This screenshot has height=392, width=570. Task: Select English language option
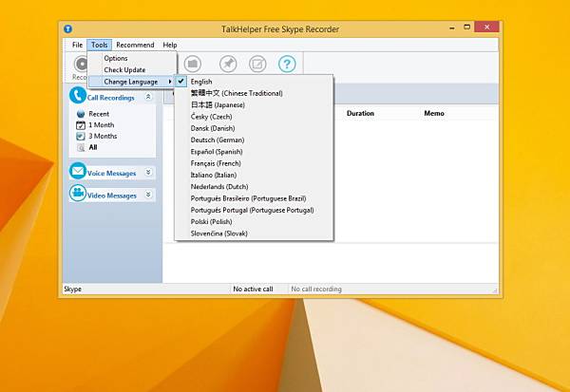pos(254,82)
